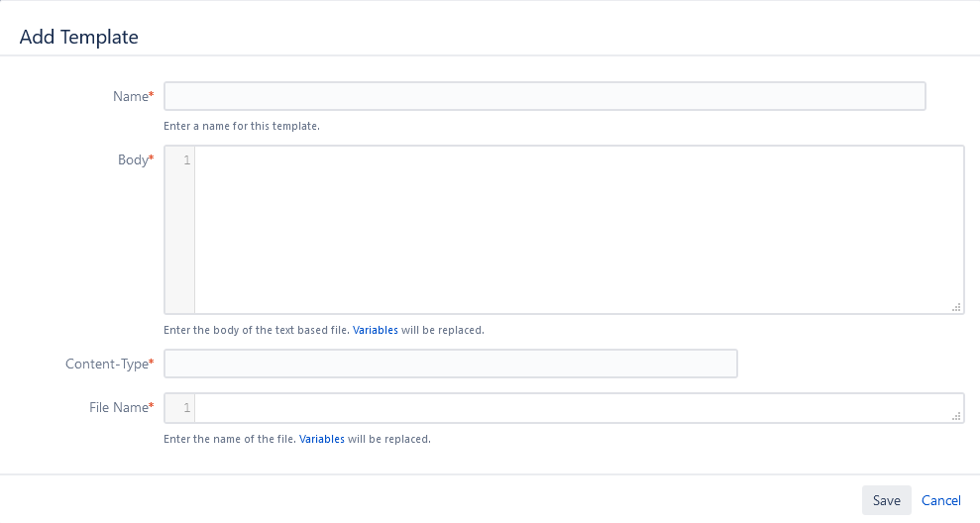
Task: Select the Content-Type text field
Action: tap(450, 364)
